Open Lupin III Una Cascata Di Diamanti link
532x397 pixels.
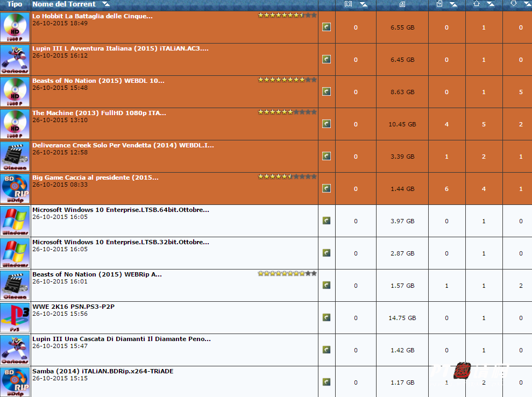click(122, 339)
